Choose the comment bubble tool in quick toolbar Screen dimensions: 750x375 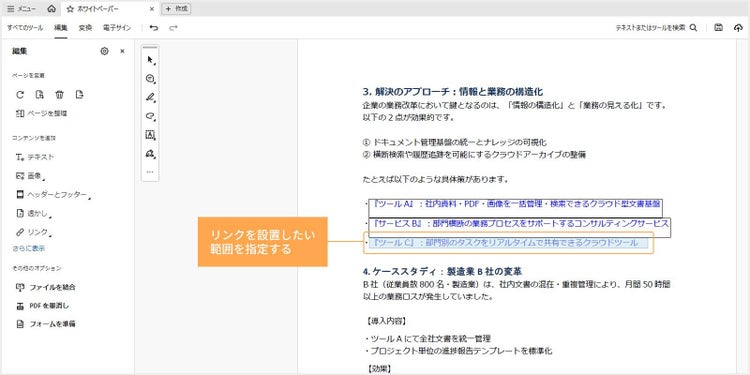tap(150, 78)
